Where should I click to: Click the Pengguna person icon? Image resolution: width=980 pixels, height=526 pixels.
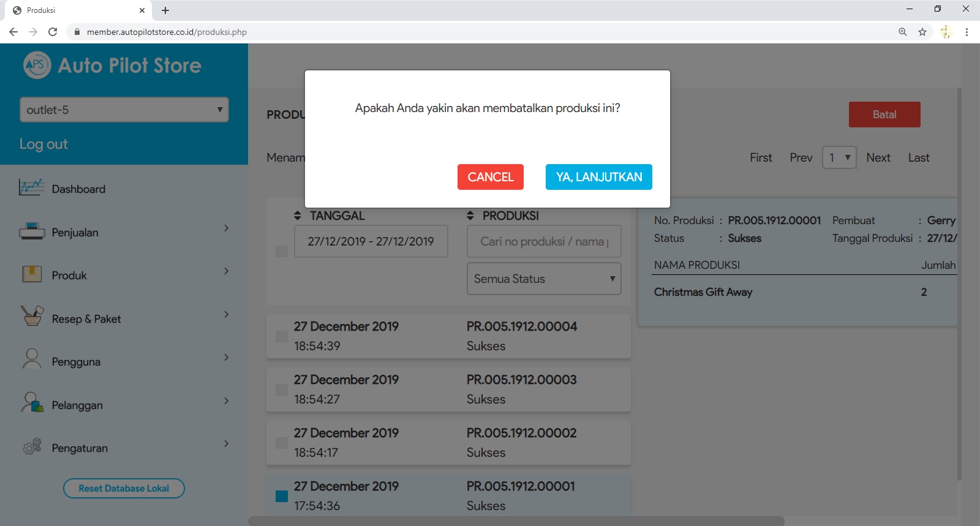tap(32, 359)
